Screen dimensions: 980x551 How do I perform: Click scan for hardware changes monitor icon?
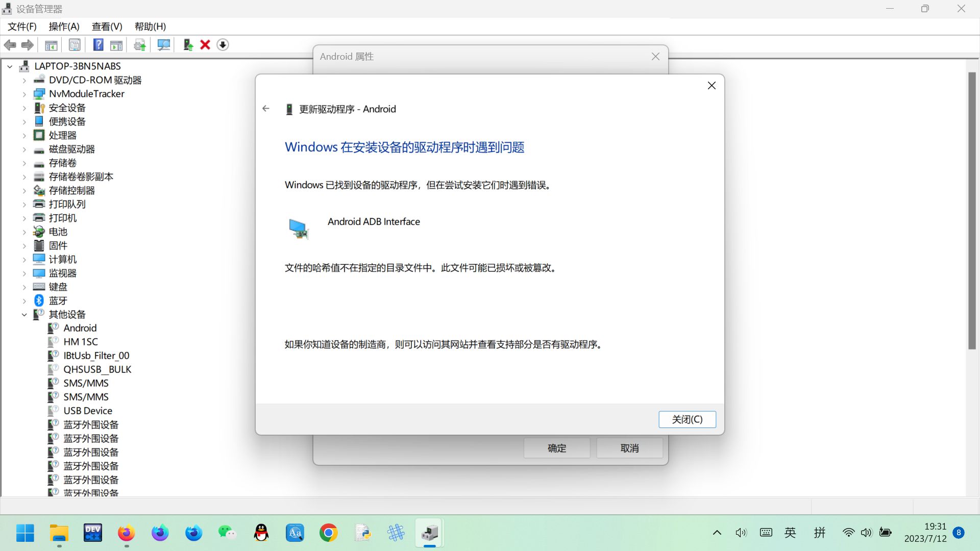coord(164,45)
